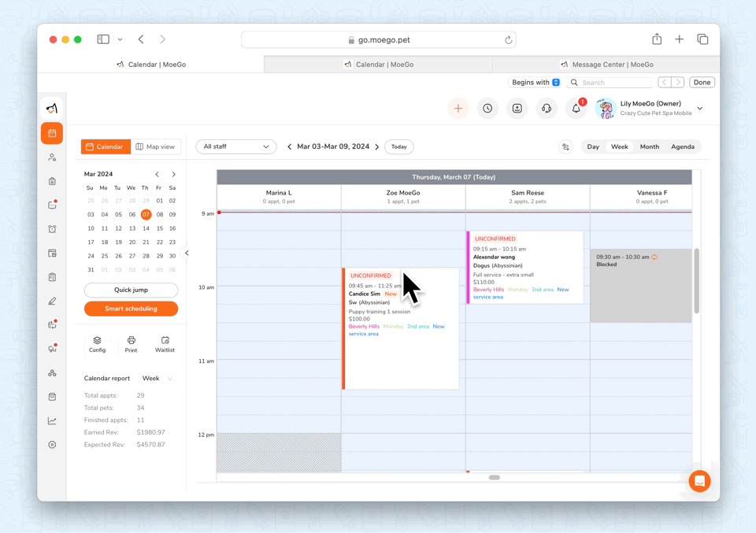Open the clock history icon in header

pyautogui.click(x=487, y=109)
